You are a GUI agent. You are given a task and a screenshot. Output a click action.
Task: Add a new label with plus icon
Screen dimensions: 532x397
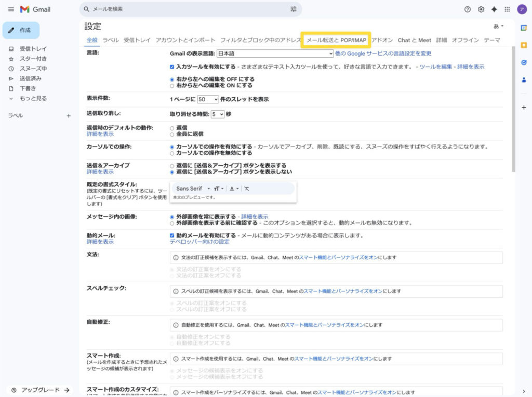(x=69, y=116)
